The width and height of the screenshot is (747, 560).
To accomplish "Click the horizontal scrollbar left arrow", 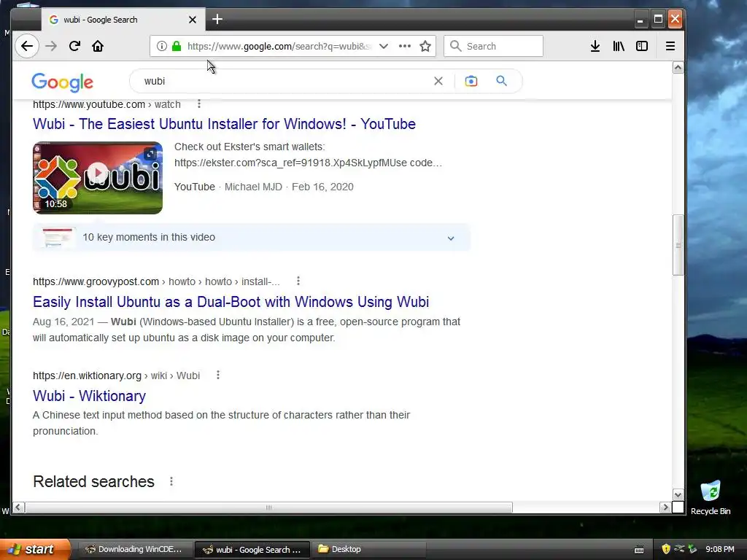I will pos(18,507).
